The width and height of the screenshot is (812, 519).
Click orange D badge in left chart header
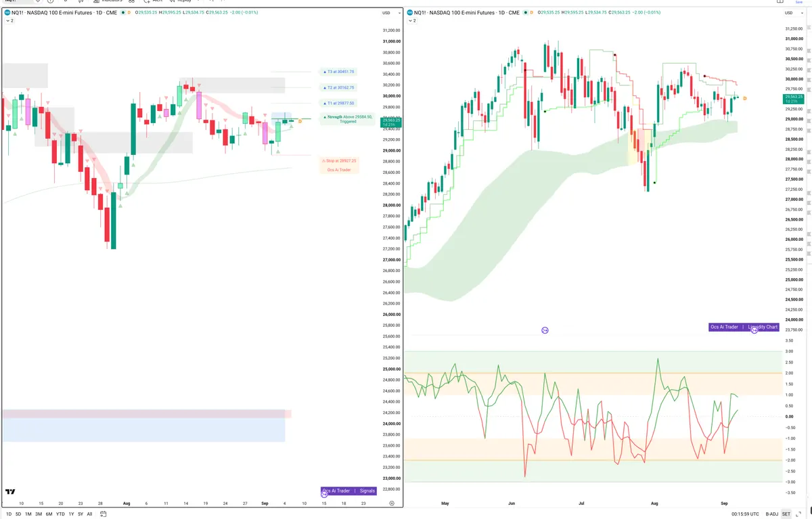coord(129,13)
